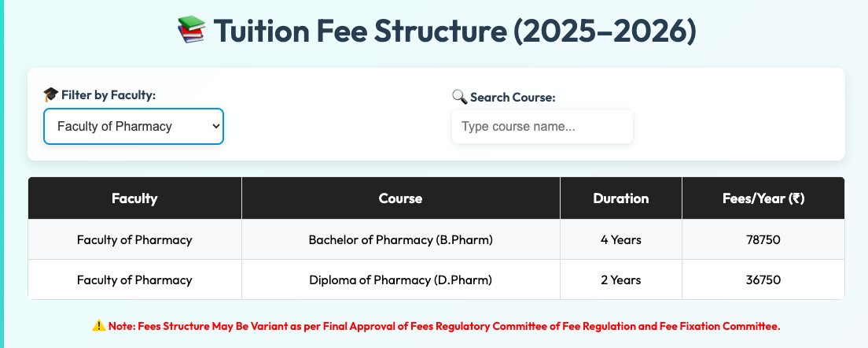Click the graduation cap icon by Filter
Image resolution: width=868 pixels, height=348 pixels.
[51, 95]
